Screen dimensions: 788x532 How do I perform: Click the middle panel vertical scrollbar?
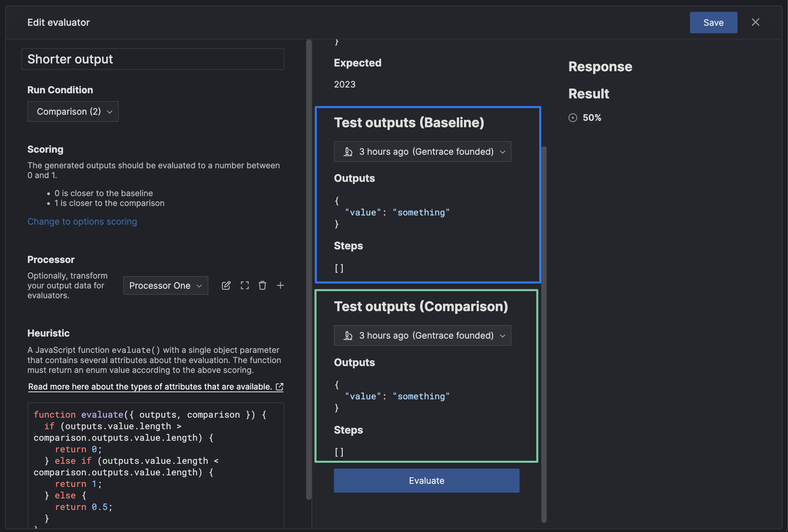(544, 334)
